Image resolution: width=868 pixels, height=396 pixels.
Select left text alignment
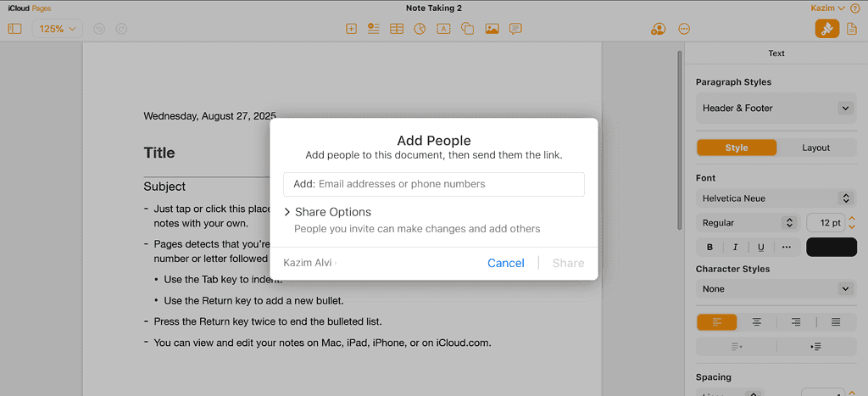pyautogui.click(x=717, y=322)
